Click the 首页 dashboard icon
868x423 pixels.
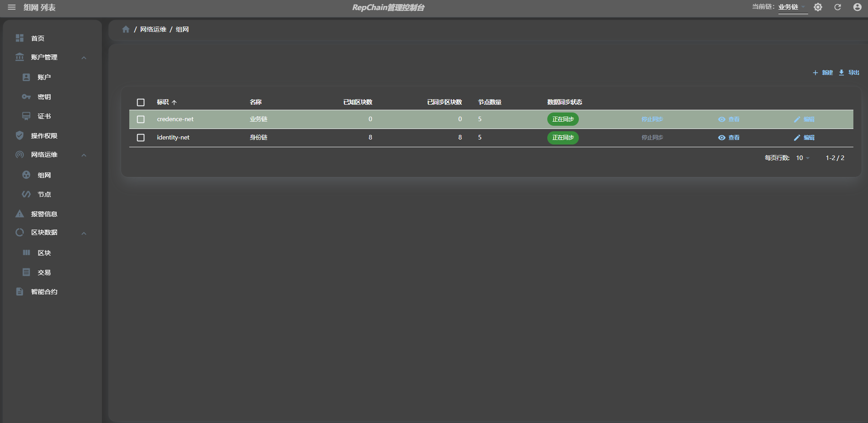click(x=20, y=38)
